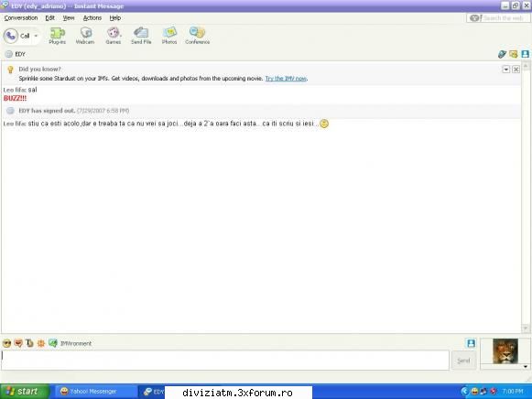
Task: Click the lion display picture thumbnail
Action: [x=505, y=350]
